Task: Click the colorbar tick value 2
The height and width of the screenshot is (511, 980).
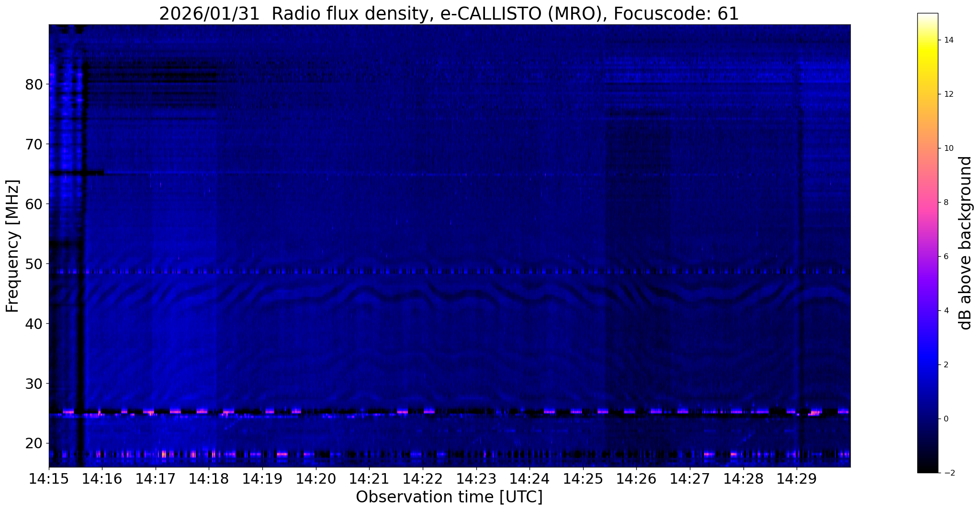Action: pos(946,365)
